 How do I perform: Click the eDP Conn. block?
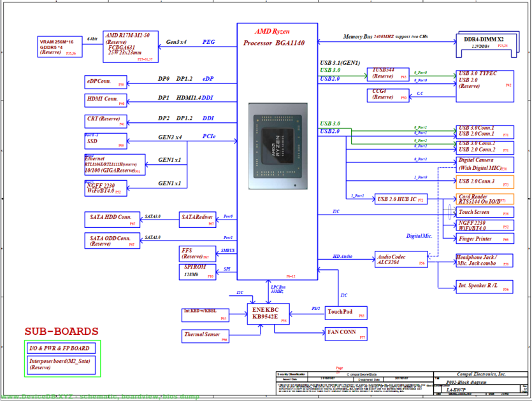coord(106,82)
